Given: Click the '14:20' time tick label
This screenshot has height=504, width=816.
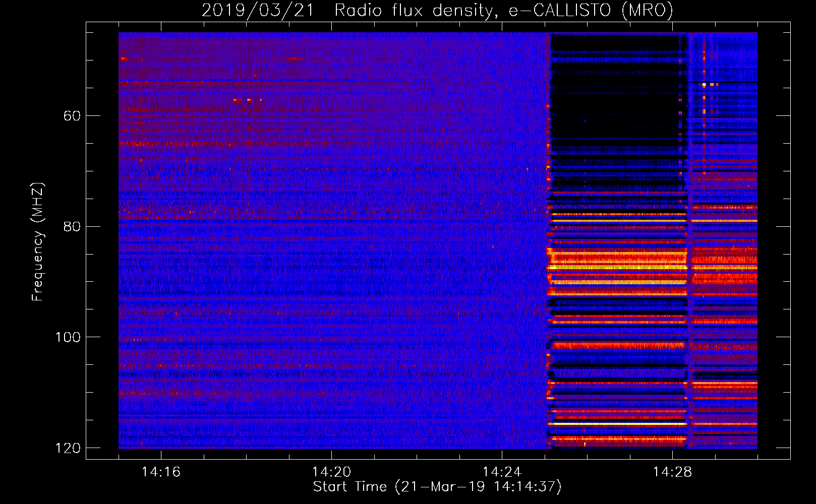Looking at the screenshot, I should [331, 472].
